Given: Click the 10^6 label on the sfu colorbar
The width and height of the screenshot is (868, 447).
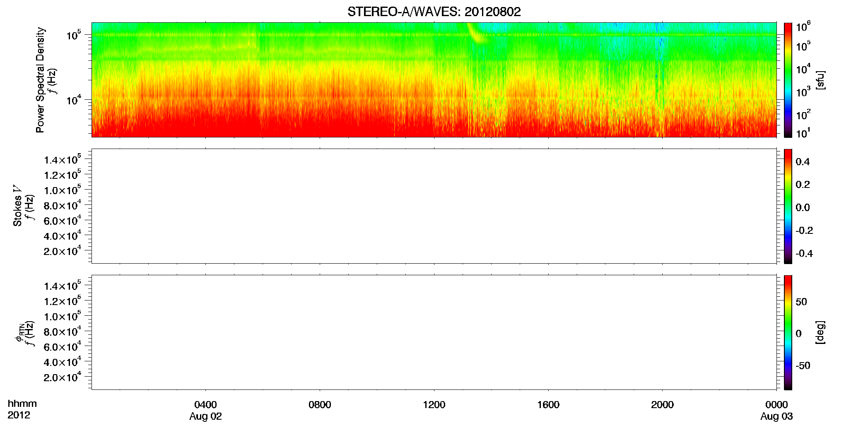Looking at the screenshot, I should [803, 26].
